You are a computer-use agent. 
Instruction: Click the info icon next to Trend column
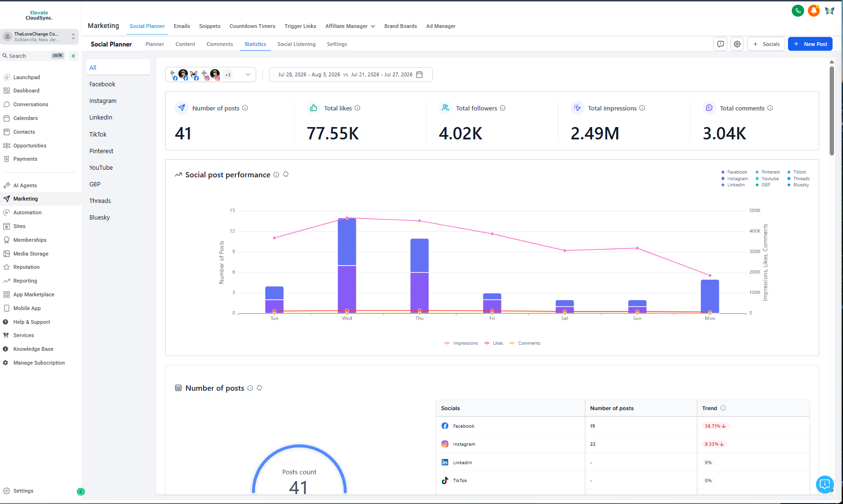(x=723, y=408)
